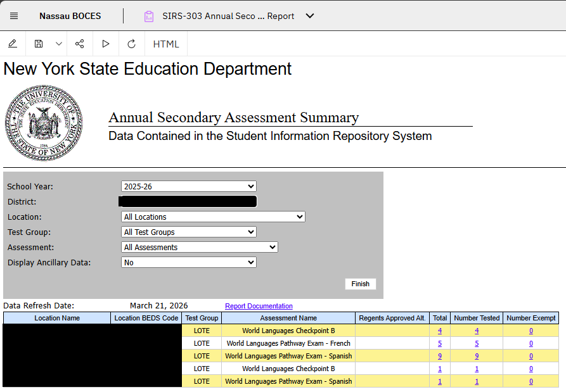Expand the report title chevron
The image size is (566, 392).
pyautogui.click(x=310, y=16)
